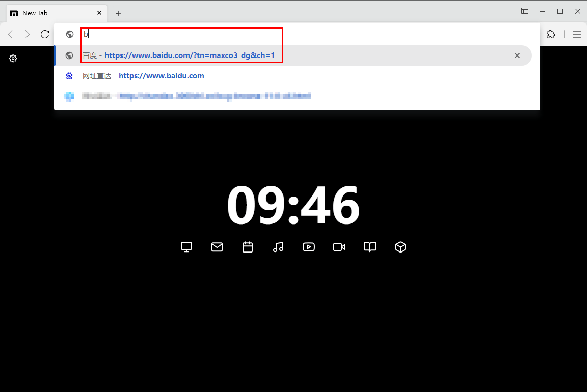Image resolution: width=587 pixels, height=392 pixels.
Task: Open the mail envelope shortcut
Action: [x=217, y=247]
